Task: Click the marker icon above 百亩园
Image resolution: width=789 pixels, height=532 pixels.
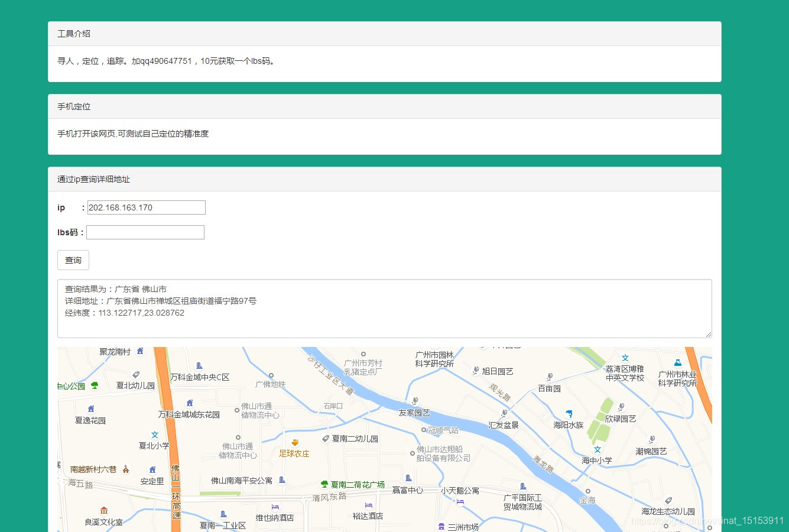Action: (x=550, y=377)
